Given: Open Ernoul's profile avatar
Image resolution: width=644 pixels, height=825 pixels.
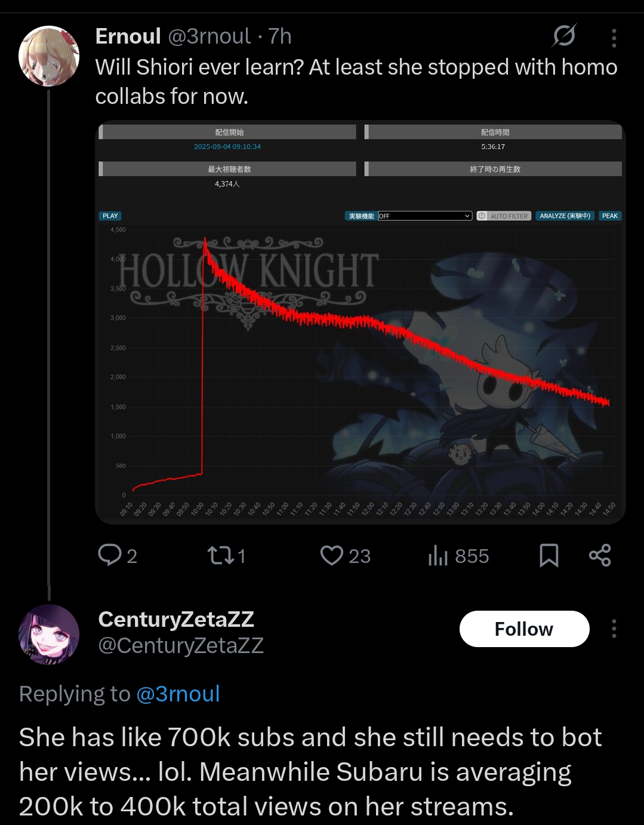Looking at the screenshot, I should click(x=49, y=56).
